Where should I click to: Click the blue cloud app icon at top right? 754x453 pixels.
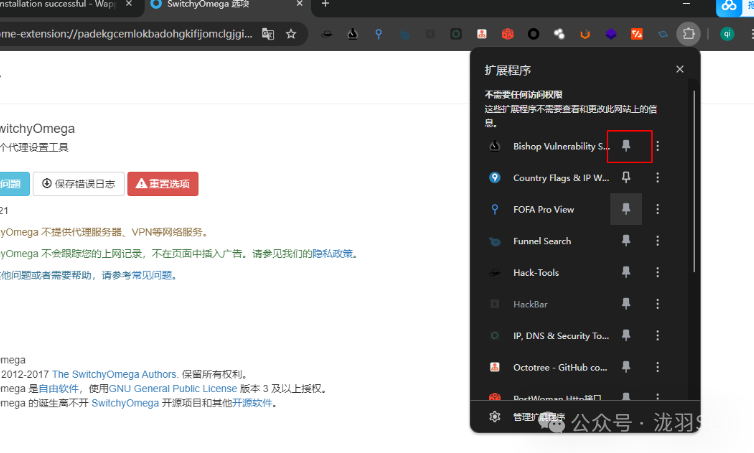[x=729, y=7]
